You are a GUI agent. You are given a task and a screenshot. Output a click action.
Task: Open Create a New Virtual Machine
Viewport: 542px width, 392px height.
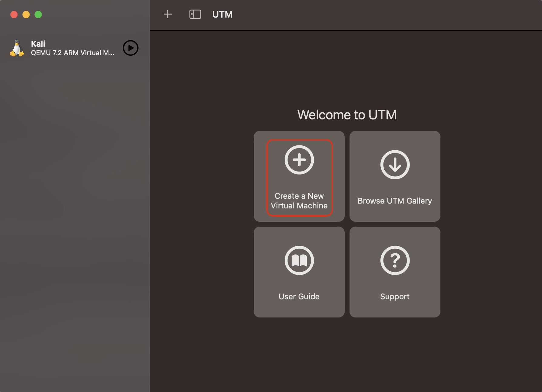(299, 176)
